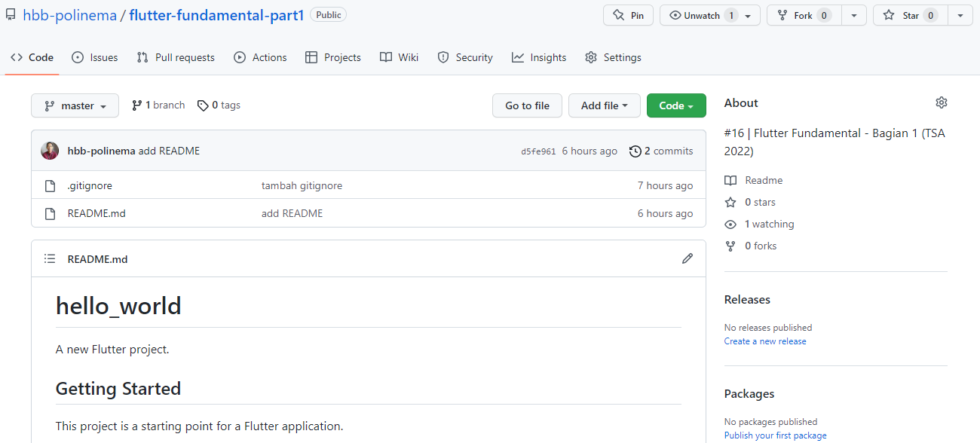The width and height of the screenshot is (980, 443).
Task: Click the .gitignore file icon
Action: pyautogui.click(x=50, y=185)
